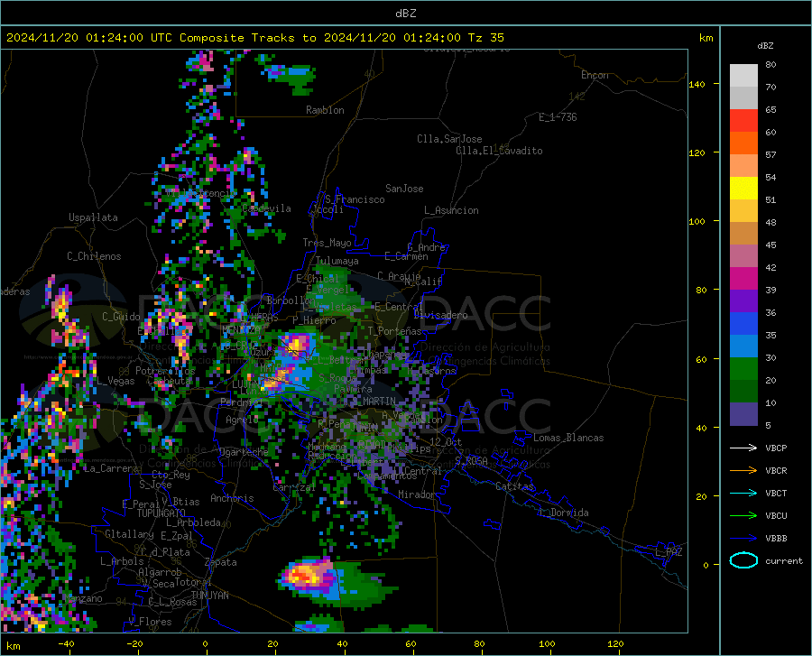The image size is (812, 656).
Task: Click the orange VBCR arrow in legend
Action: pyautogui.click(x=743, y=471)
